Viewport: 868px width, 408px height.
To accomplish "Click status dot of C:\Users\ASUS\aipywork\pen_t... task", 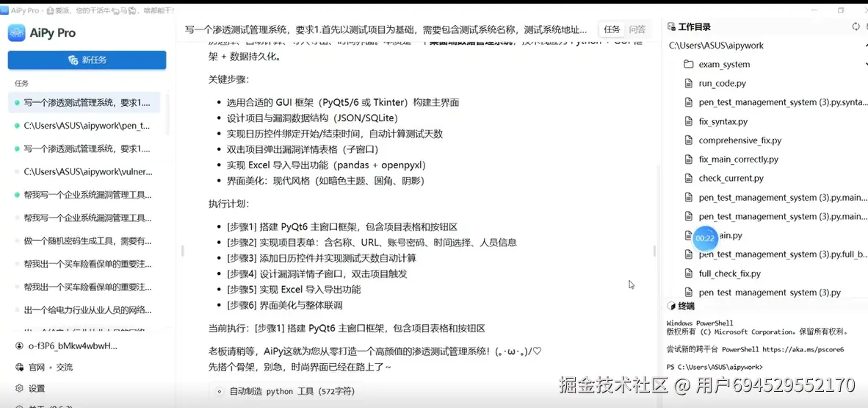I will point(17,126).
